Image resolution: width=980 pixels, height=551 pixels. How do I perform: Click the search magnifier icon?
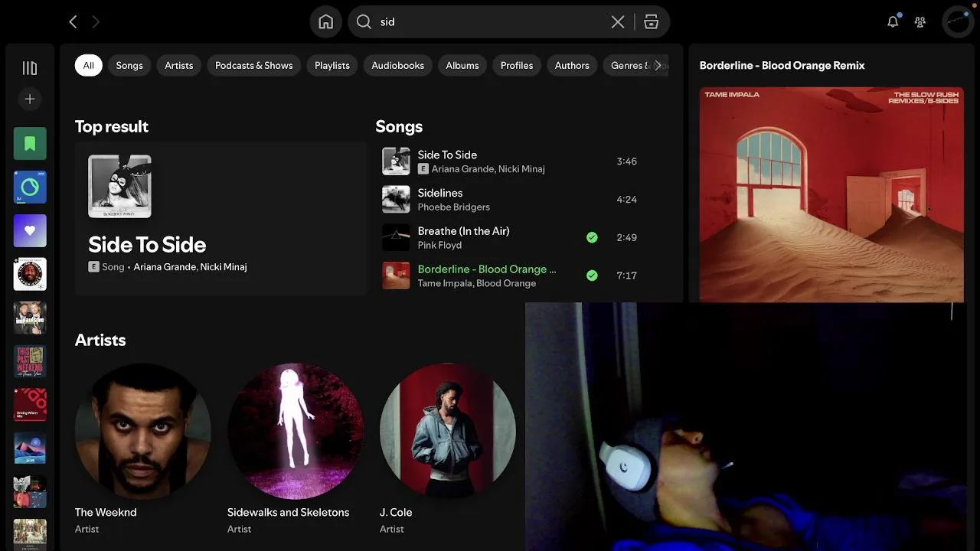point(364,22)
